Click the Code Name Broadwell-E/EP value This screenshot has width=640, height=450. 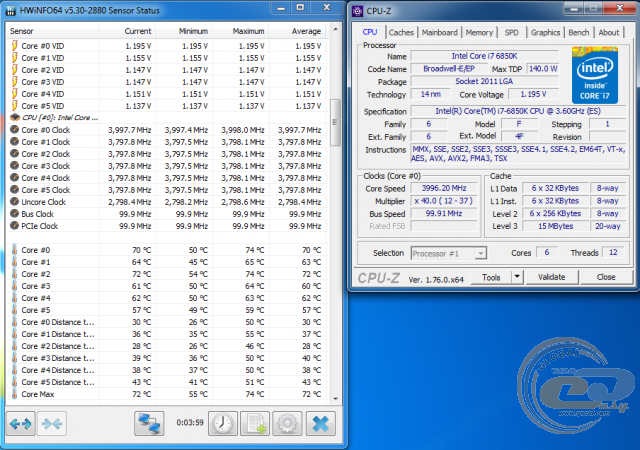pos(449,69)
